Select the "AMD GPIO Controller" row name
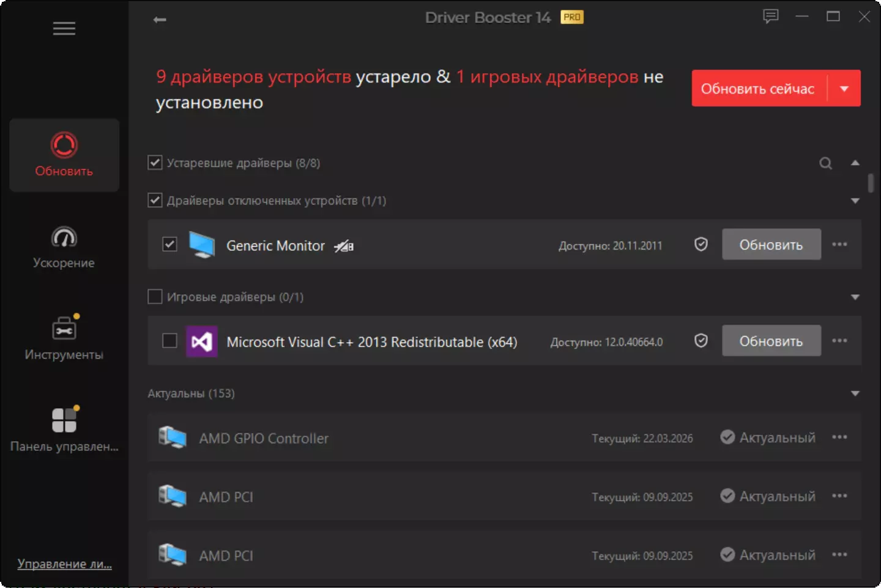The image size is (881, 588). pyautogui.click(x=264, y=439)
